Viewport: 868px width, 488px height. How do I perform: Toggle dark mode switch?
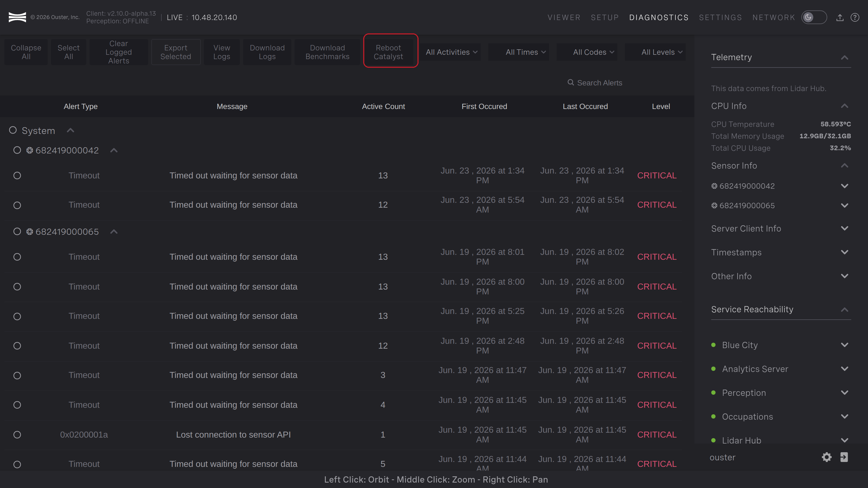[x=814, y=18]
